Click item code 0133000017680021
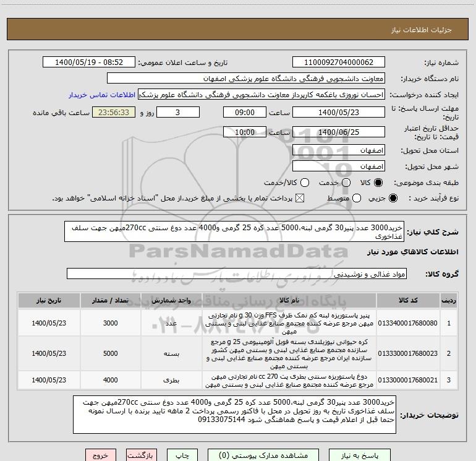The width and height of the screenshot is (476, 461). click(408, 380)
